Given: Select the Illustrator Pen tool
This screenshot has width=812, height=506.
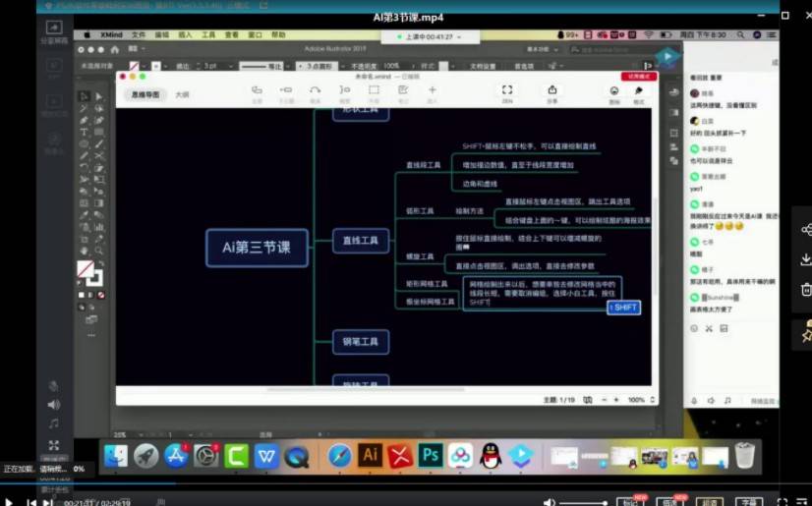Looking at the screenshot, I should coord(84,120).
